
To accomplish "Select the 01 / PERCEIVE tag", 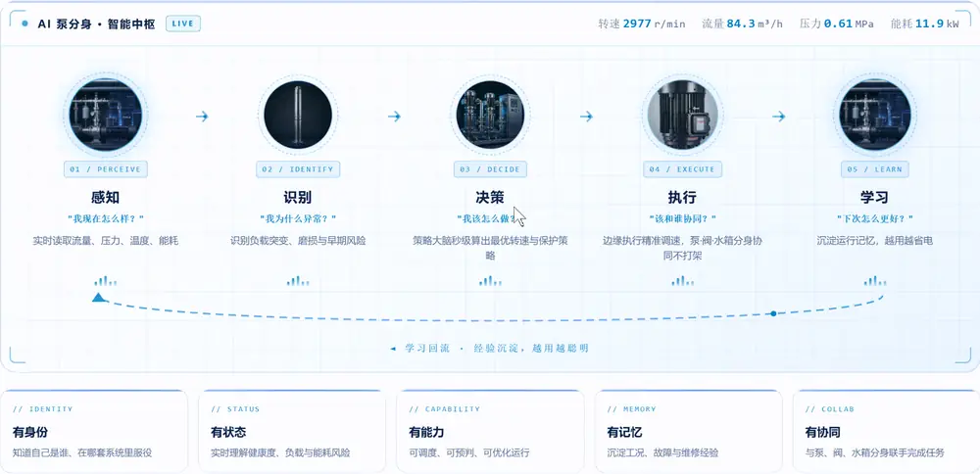I will click(x=106, y=169).
